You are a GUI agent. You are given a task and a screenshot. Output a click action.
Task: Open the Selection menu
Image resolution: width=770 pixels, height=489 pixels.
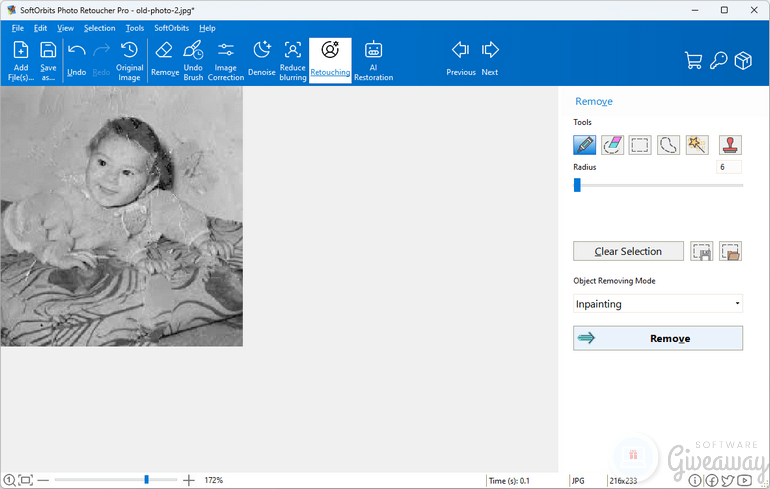click(x=99, y=28)
